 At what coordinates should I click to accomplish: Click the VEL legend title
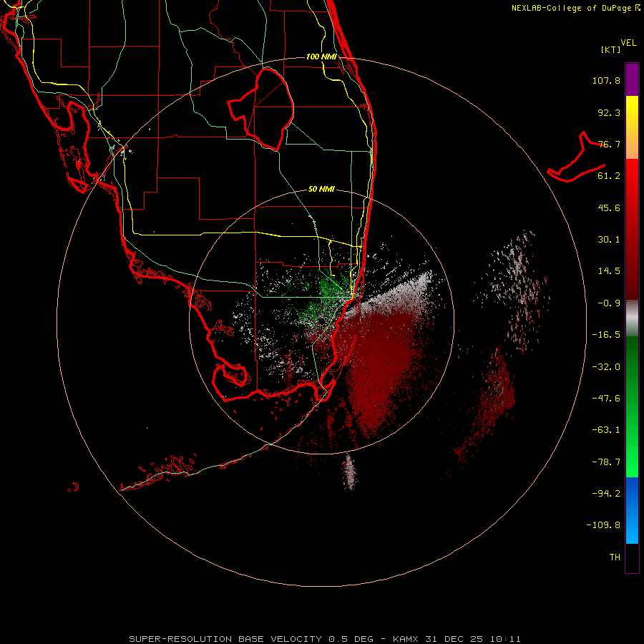point(629,43)
